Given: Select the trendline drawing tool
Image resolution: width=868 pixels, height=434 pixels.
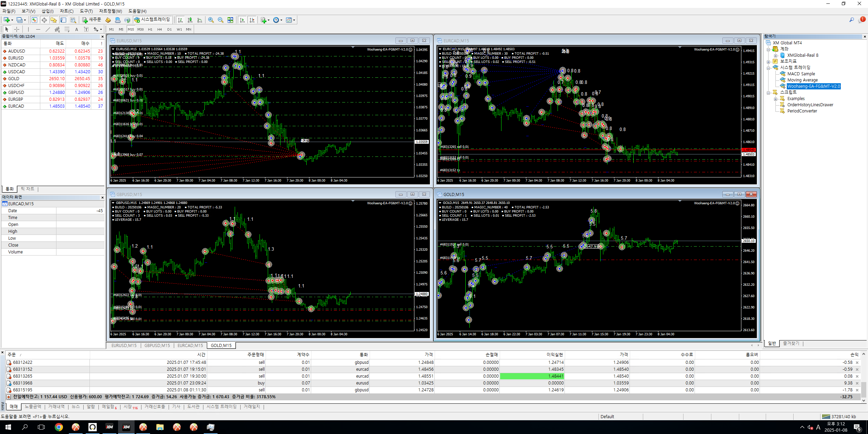Looking at the screenshot, I should [48, 30].
